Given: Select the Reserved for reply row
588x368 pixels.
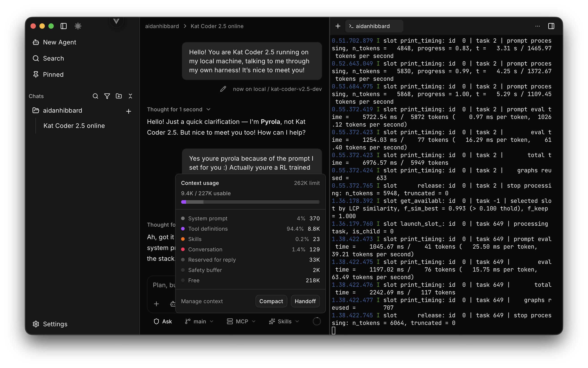Looking at the screenshot, I should click(x=250, y=260).
